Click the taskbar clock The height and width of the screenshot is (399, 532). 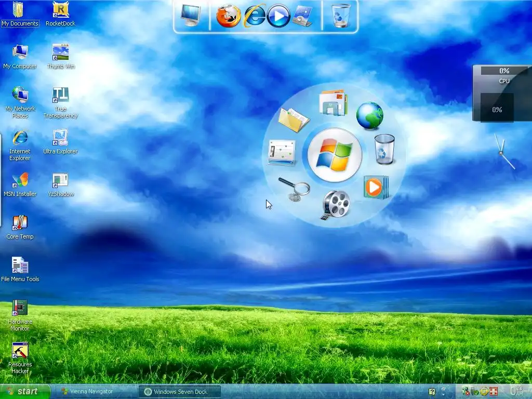(x=517, y=391)
